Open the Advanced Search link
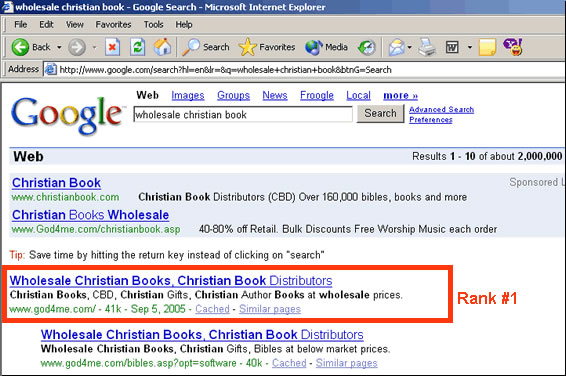Image resolution: width=566 pixels, height=376 pixels. 441,109
